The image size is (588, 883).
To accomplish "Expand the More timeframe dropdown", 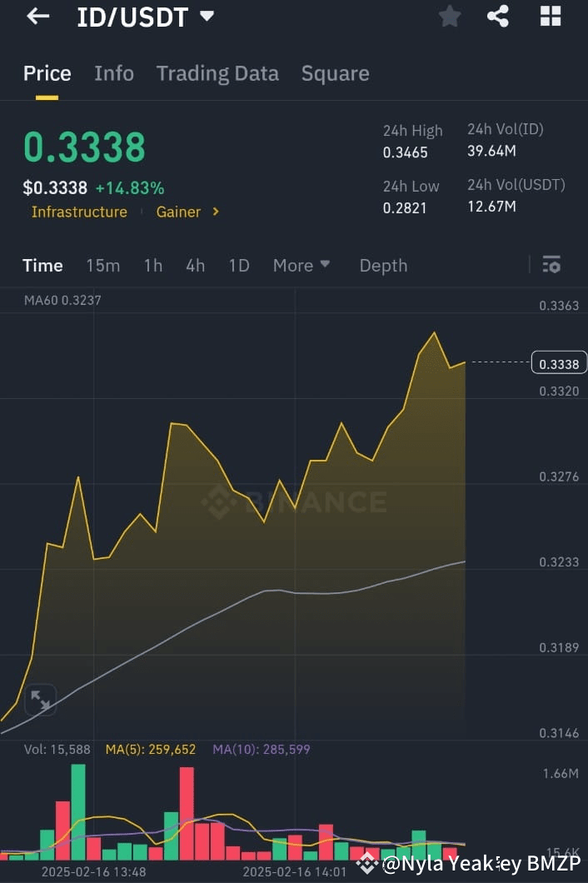I will (301, 265).
